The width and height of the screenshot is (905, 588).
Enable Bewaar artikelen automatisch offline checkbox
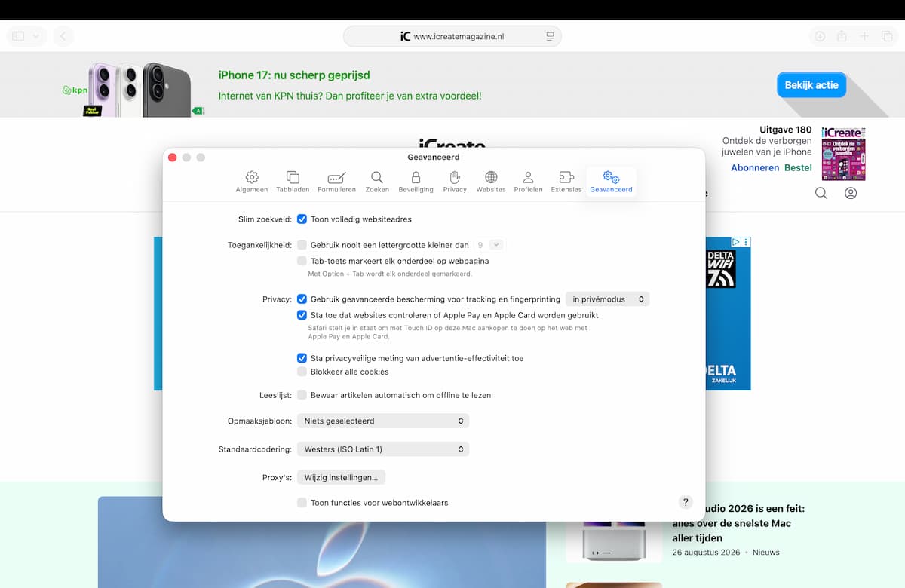click(x=302, y=395)
